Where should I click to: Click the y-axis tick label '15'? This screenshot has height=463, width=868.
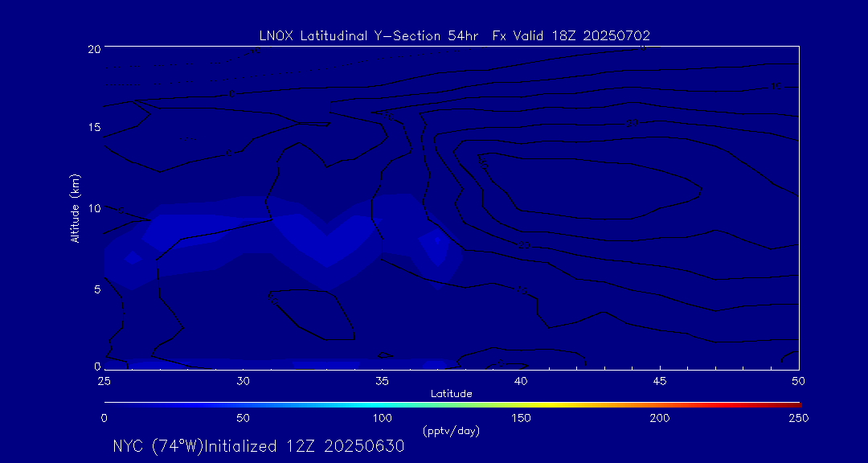point(94,127)
